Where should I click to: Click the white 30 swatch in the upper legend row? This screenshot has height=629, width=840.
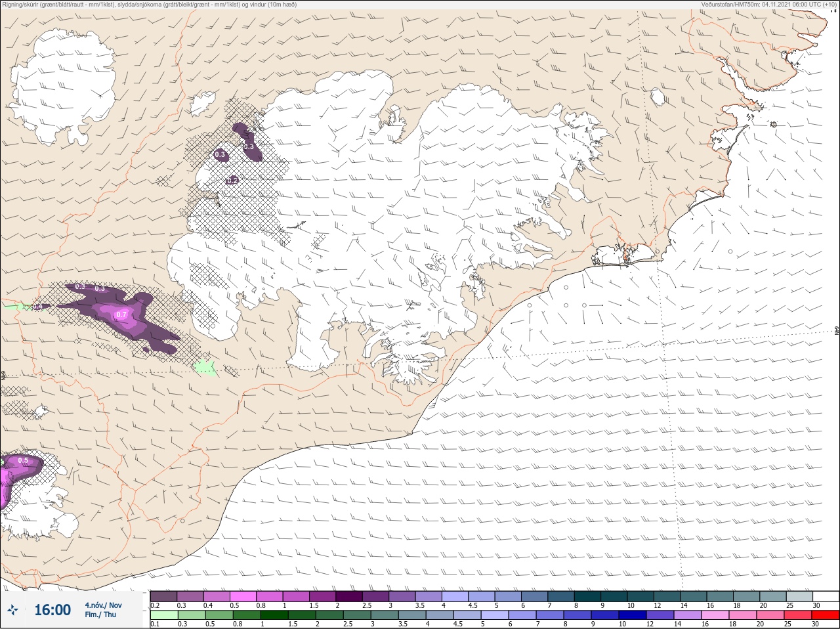pos(826,596)
